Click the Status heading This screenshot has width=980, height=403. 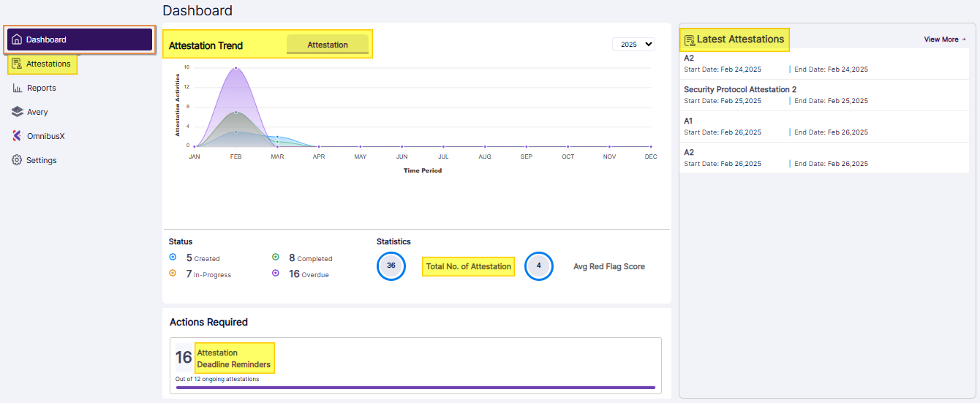181,241
